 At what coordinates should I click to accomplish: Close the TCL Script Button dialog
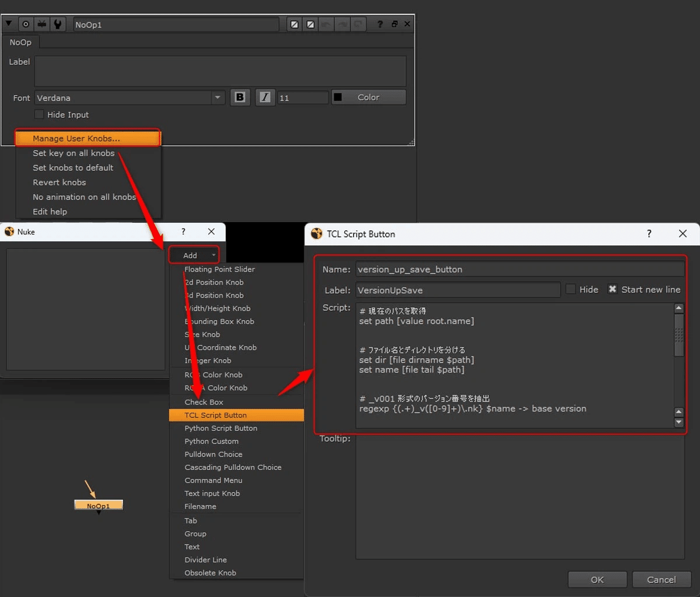click(682, 234)
